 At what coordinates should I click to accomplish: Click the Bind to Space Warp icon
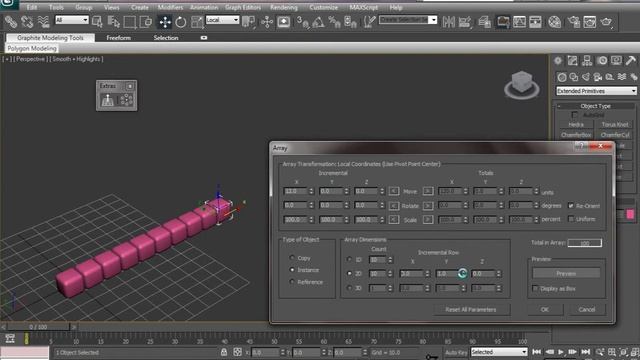click(43, 22)
